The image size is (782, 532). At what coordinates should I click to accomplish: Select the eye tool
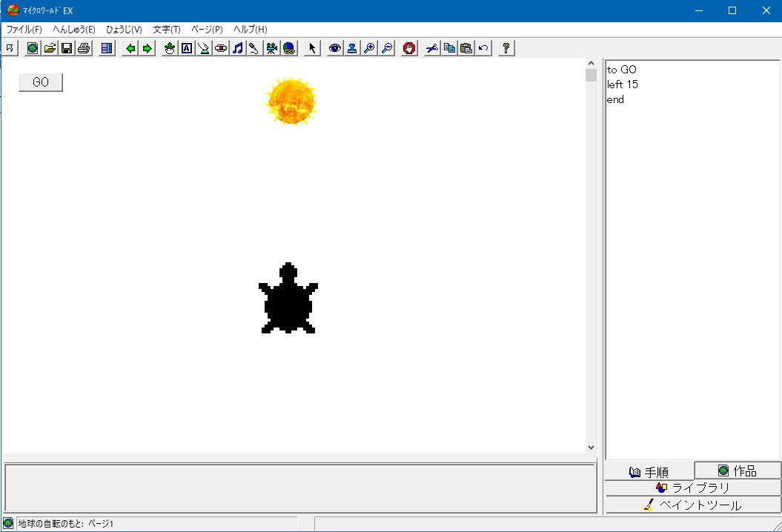(x=334, y=48)
